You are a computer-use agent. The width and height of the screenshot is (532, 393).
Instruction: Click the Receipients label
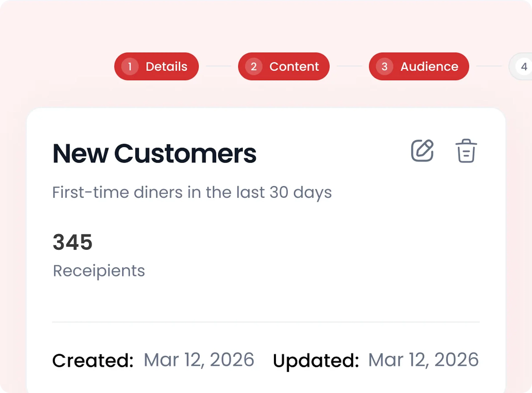point(99,271)
